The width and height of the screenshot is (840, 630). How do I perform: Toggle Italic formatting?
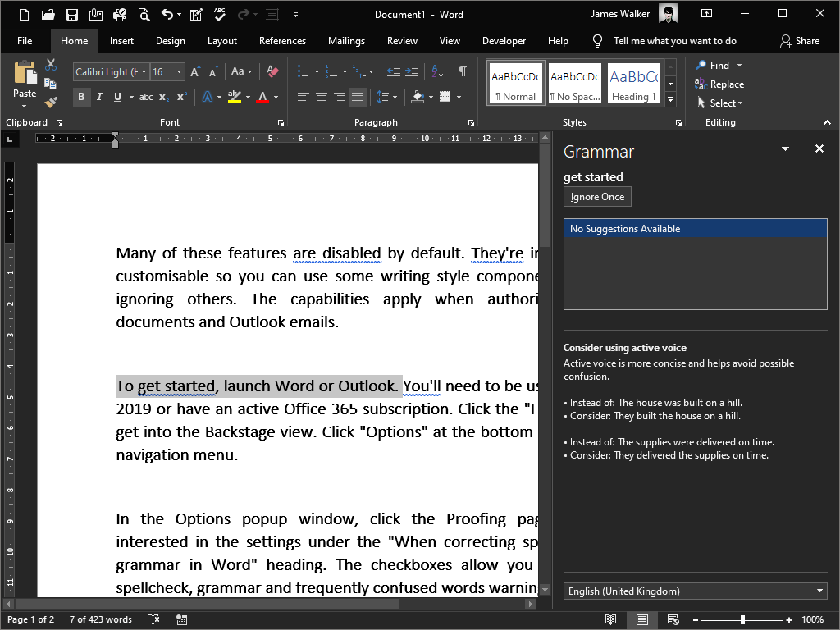point(99,97)
